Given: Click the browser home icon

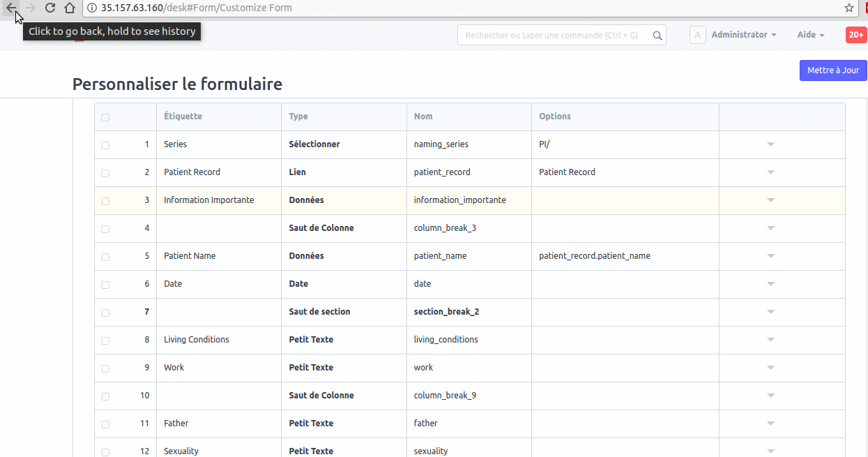Looking at the screenshot, I should (x=69, y=8).
